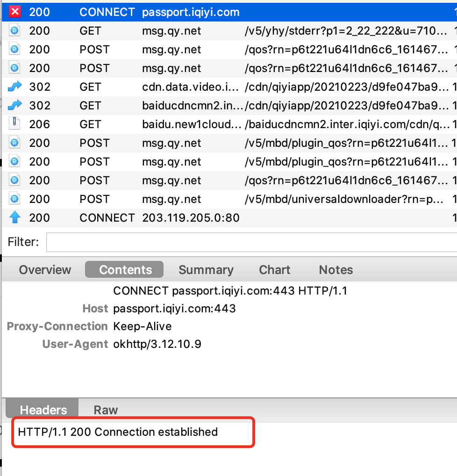457x476 pixels.
Task: Show the Chart tab
Action: point(275,270)
